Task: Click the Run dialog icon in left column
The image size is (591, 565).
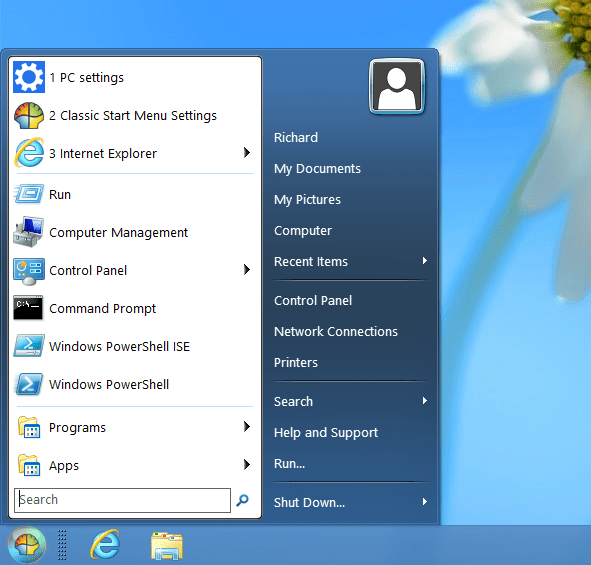Action: [x=29, y=194]
